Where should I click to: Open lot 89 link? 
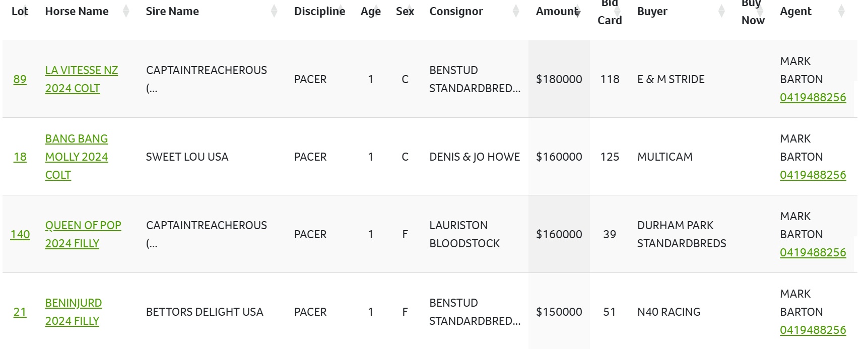pyautogui.click(x=20, y=80)
